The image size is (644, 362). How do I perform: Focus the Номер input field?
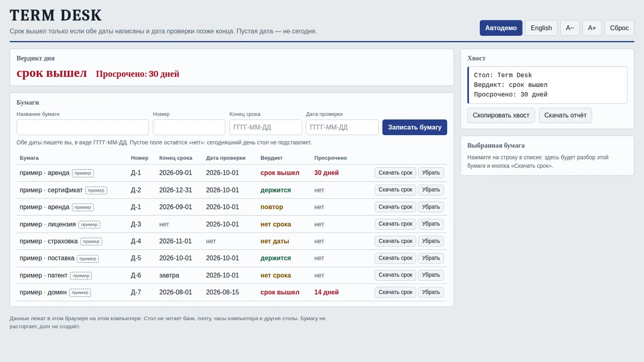point(189,127)
